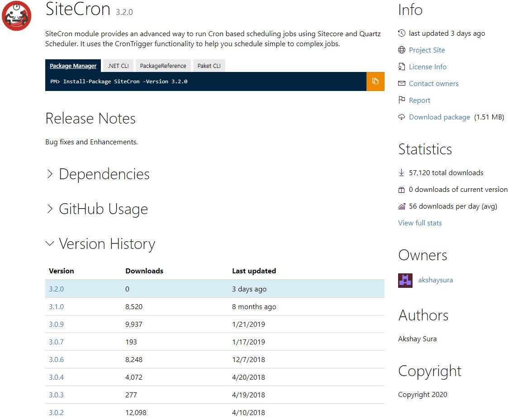Click the SiteCron package logo icon
508x420 pixels.
(17, 16)
